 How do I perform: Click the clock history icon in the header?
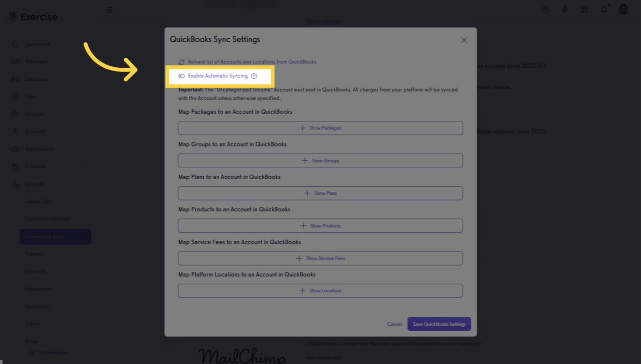545,9
